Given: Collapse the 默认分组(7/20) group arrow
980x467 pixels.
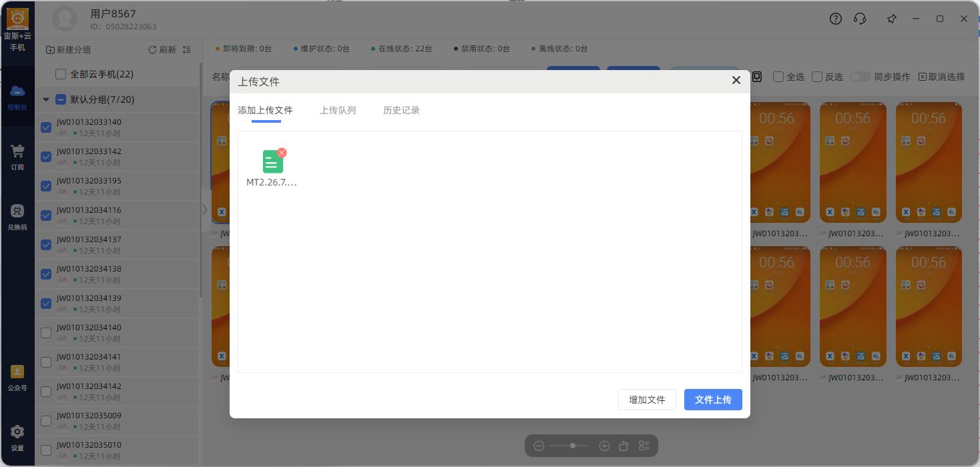Looking at the screenshot, I should point(46,99).
